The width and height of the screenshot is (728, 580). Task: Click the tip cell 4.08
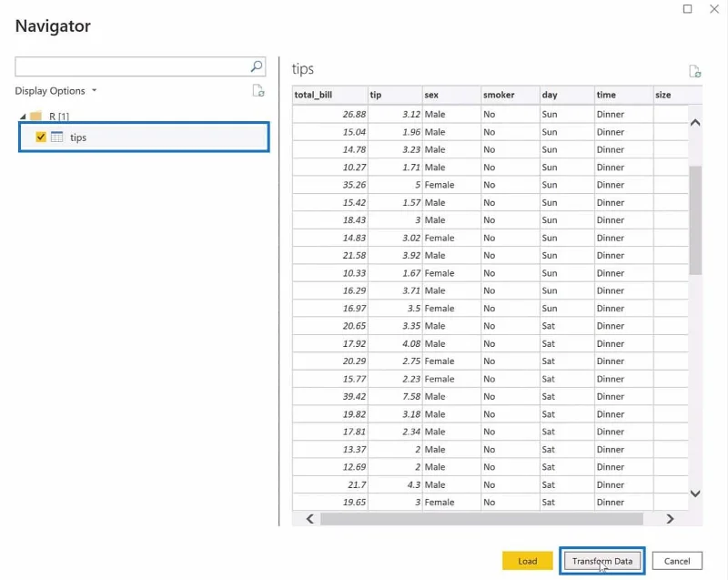click(x=395, y=343)
